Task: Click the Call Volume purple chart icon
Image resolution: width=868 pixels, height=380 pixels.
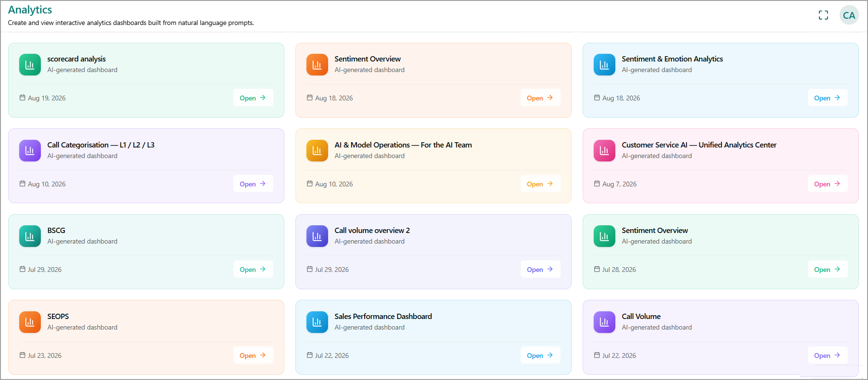Action: tap(604, 322)
